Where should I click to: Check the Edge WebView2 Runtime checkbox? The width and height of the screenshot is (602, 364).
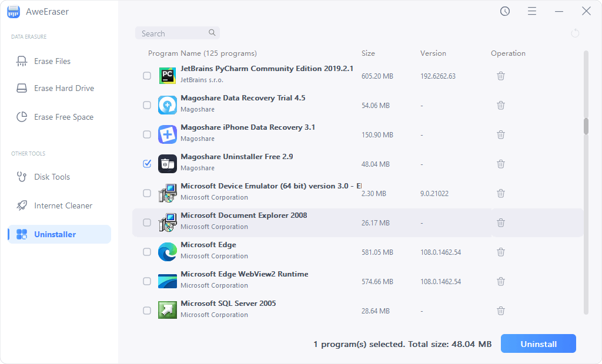(147, 281)
